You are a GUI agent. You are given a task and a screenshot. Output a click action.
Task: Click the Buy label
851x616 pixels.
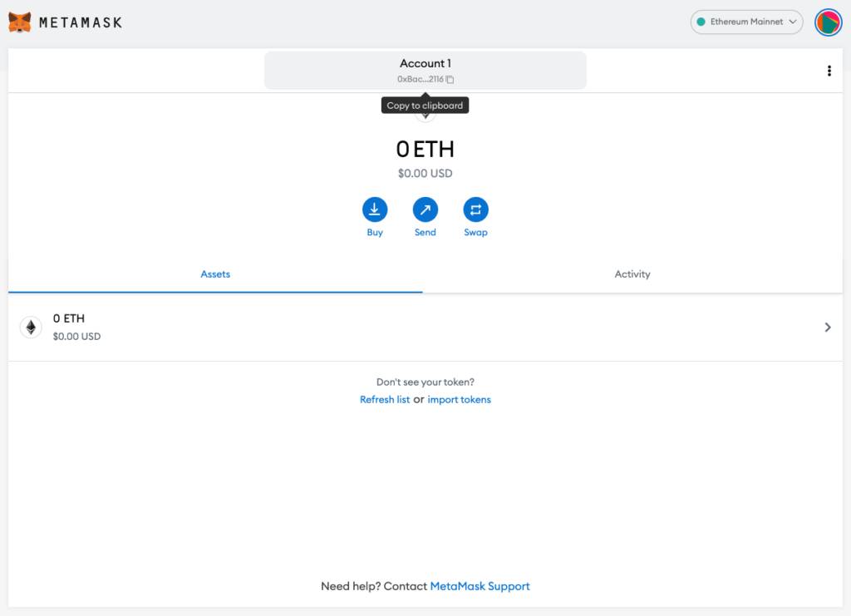point(375,232)
